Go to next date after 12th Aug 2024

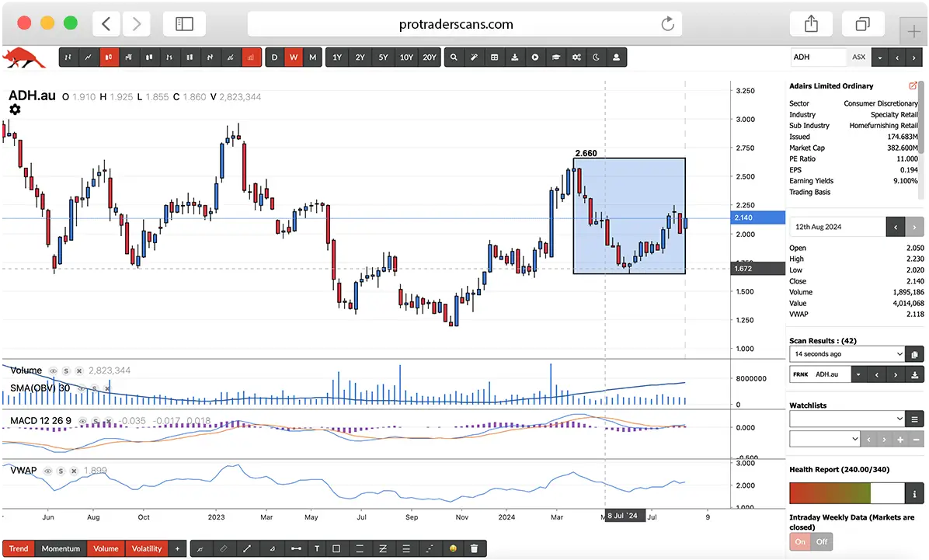pyautogui.click(x=914, y=227)
